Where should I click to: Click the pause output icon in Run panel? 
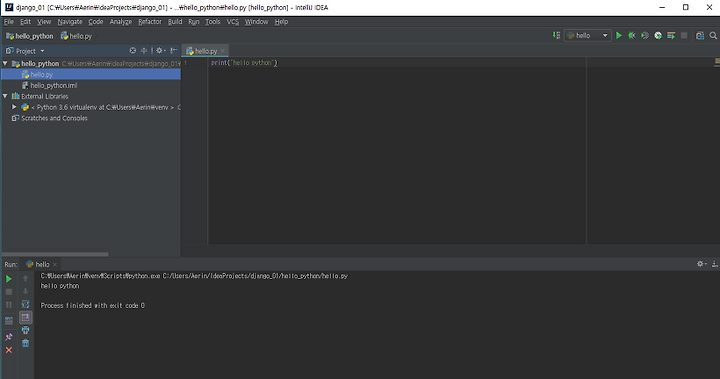point(9,305)
